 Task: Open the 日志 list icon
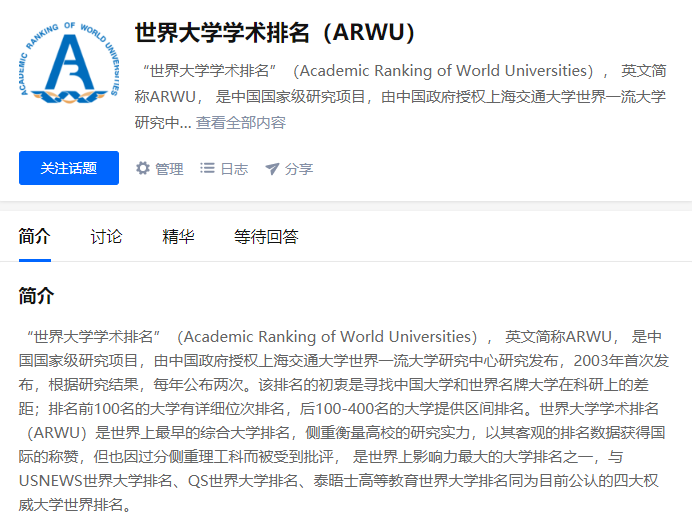pyautogui.click(x=207, y=168)
